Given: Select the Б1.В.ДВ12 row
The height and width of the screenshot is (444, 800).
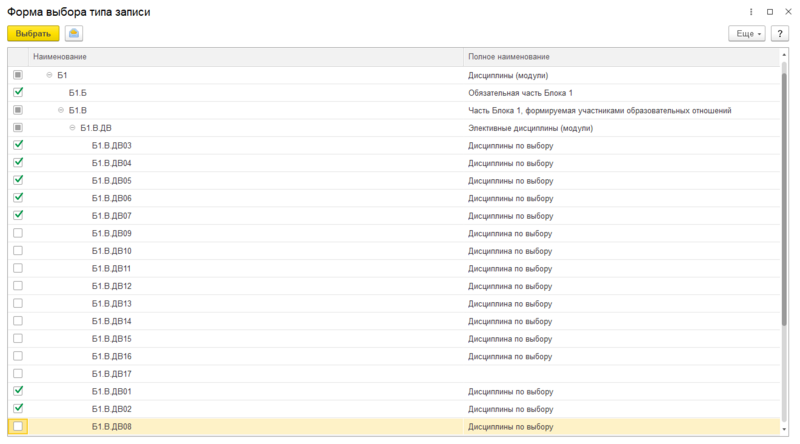Looking at the screenshot, I should (111, 286).
